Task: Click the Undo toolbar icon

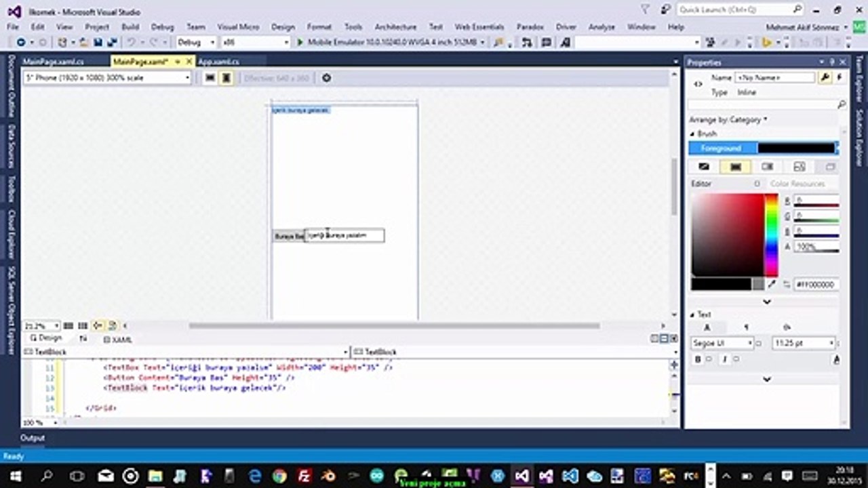Action: tap(133, 42)
